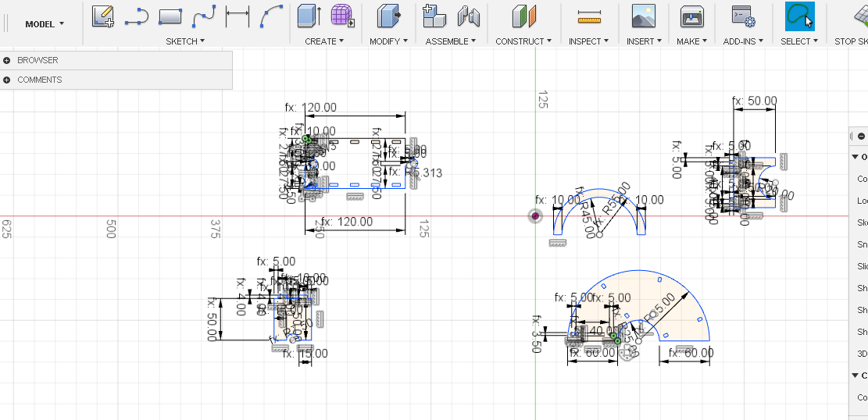Viewport: 868px width, 420px height.
Task: Select the Press Pull modify icon
Action: click(x=388, y=16)
